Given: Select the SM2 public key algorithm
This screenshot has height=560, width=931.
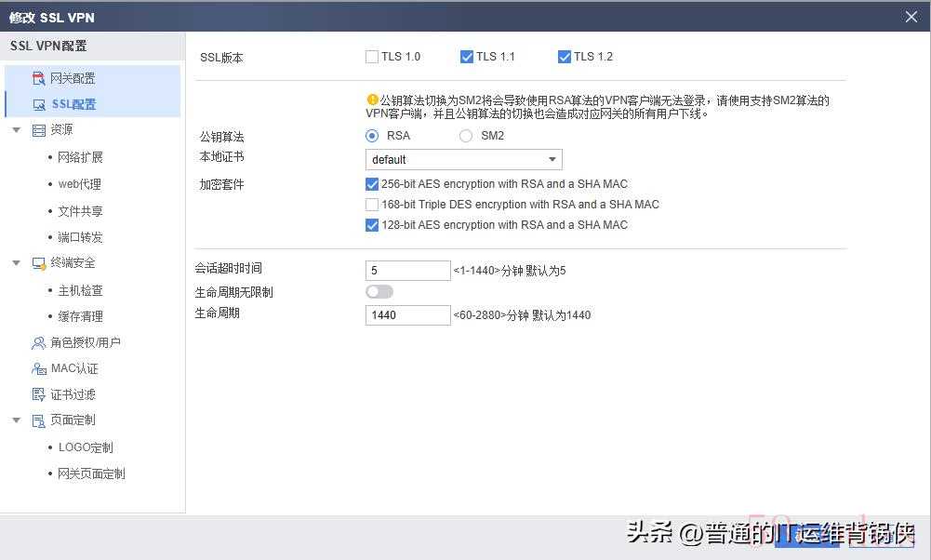Looking at the screenshot, I should [465, 136].
